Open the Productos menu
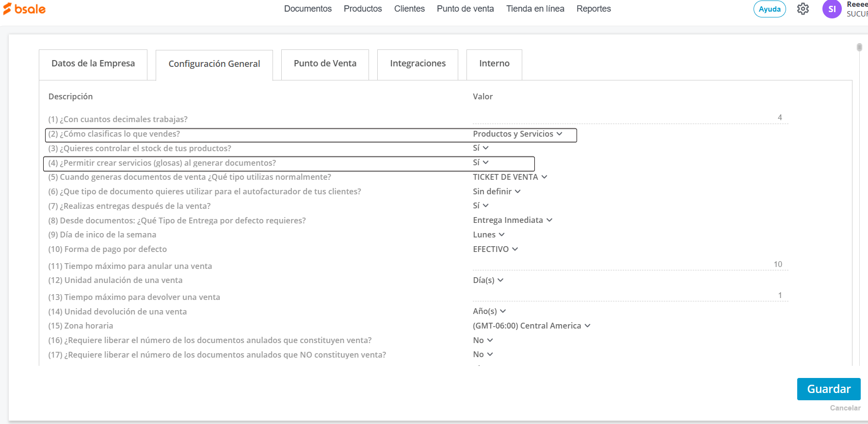This screenshot has width=868, height=424. [x=363, y=9]
